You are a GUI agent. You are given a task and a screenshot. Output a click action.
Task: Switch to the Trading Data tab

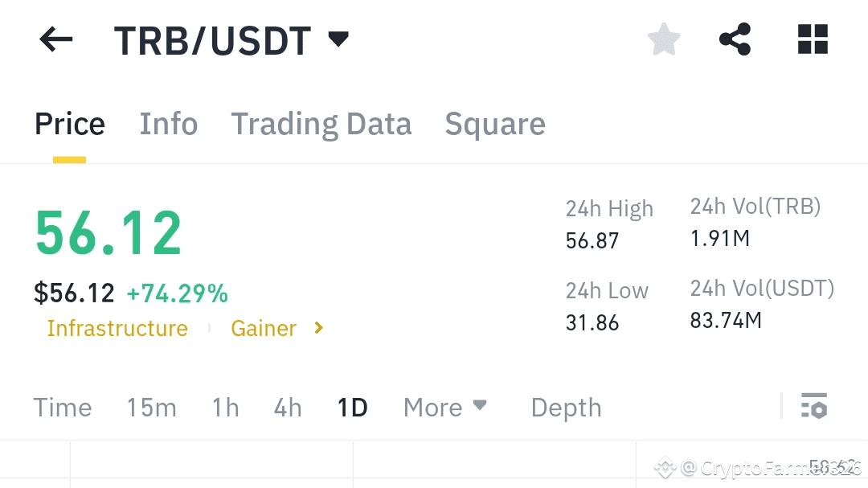click(321, 124)
